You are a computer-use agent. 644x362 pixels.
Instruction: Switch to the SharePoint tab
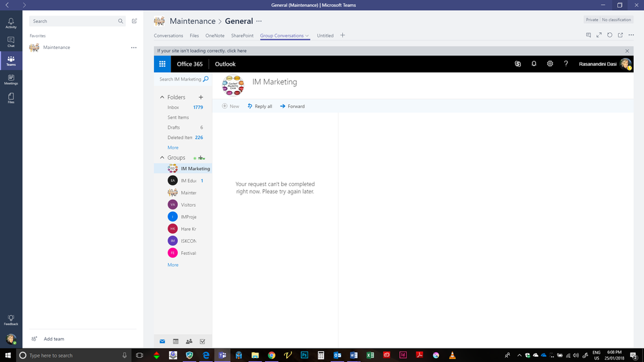[242, 35]
